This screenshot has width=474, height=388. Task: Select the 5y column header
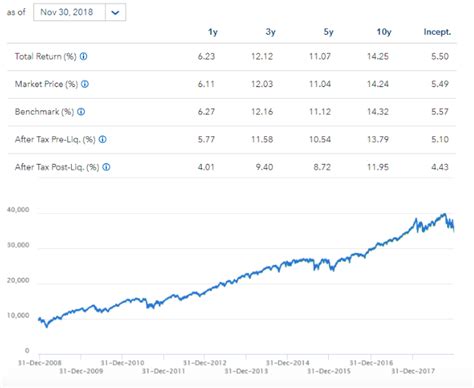pos(328,32)
